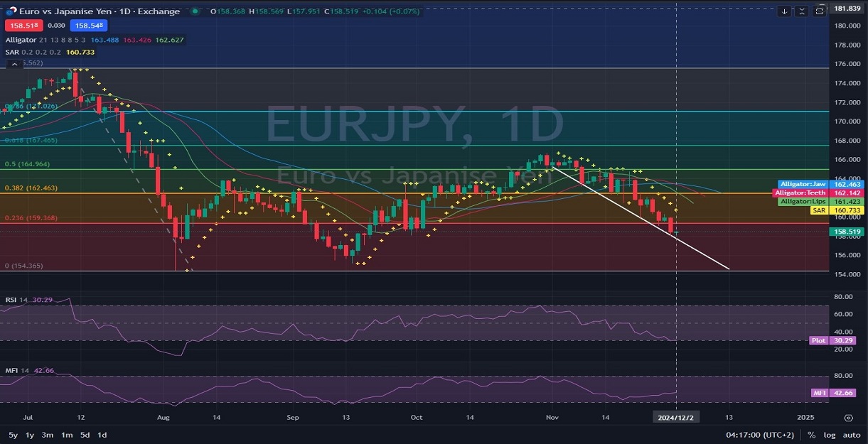Click the Alligator jaw value 163.488
868x444 pixels.
click(x=105, y=40)
